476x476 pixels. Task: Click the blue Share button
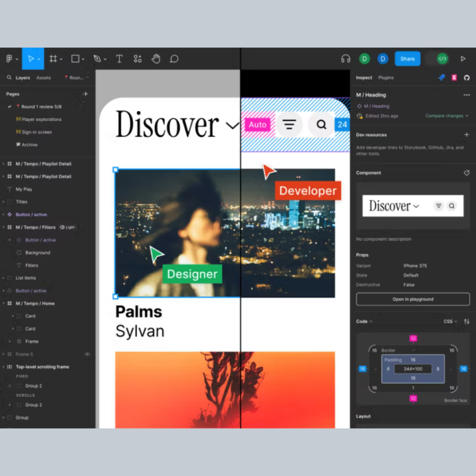(407, 59)
